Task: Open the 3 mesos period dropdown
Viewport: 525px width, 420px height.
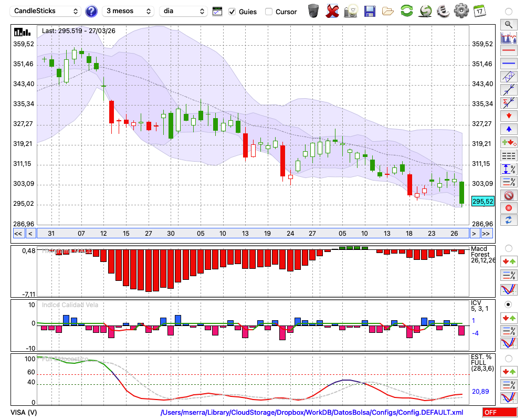Action: [128, 11]
